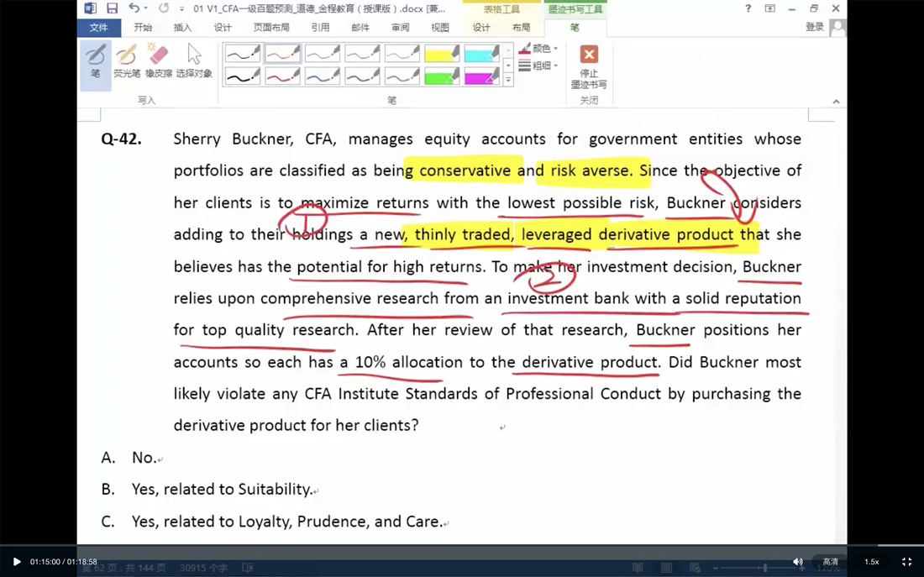Select the Highlighter (荧光笔) tool

127,61
